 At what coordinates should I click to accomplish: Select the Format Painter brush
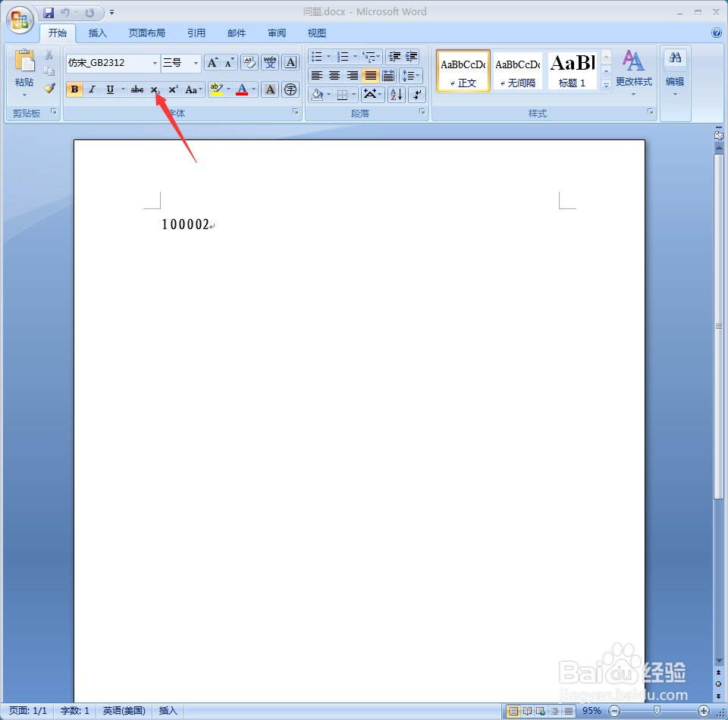(x=49, y=88)
